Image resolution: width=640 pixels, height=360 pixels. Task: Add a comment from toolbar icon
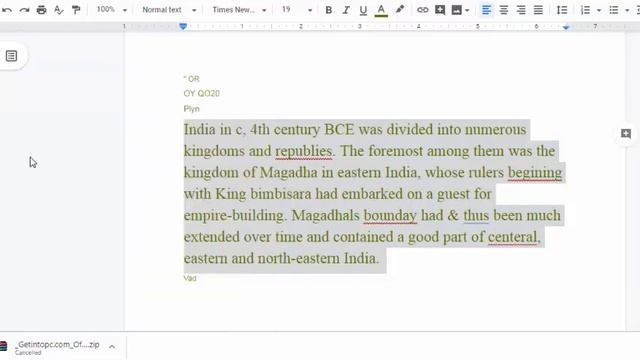tap(440, 10)
